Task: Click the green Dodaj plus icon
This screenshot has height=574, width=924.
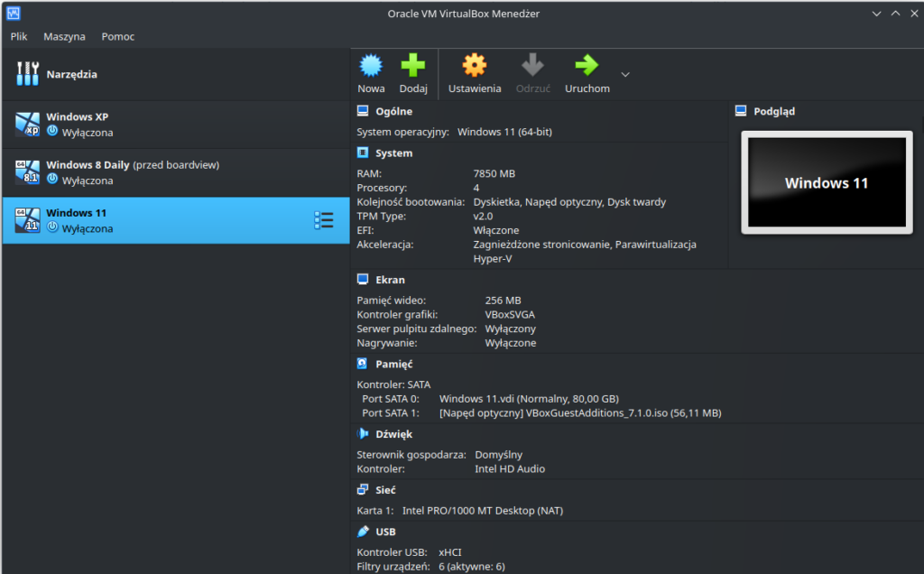Action: pos(413,65)
